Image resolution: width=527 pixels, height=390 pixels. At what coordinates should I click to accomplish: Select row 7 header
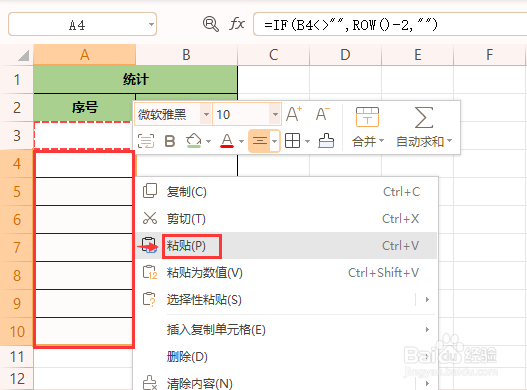click(x=17, y=247)
